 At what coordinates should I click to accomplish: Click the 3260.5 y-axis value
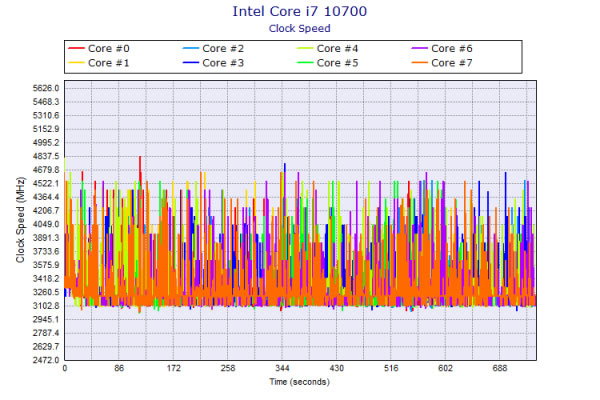tap(46, 292)
